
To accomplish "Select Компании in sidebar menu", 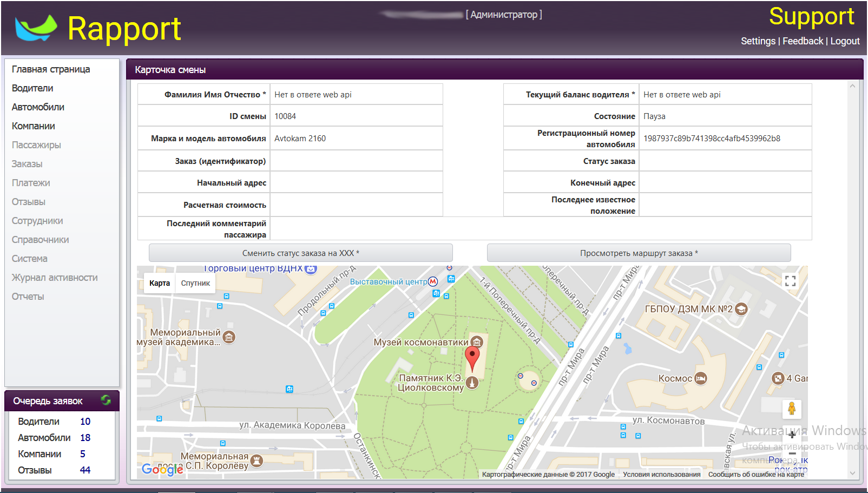I will coord(34,126).
